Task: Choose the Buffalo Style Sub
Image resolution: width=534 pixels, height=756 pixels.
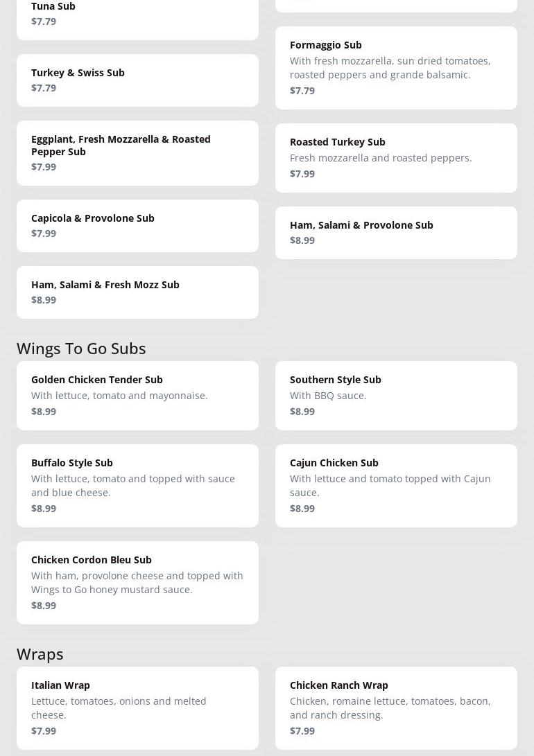Action: click(137, 486)
